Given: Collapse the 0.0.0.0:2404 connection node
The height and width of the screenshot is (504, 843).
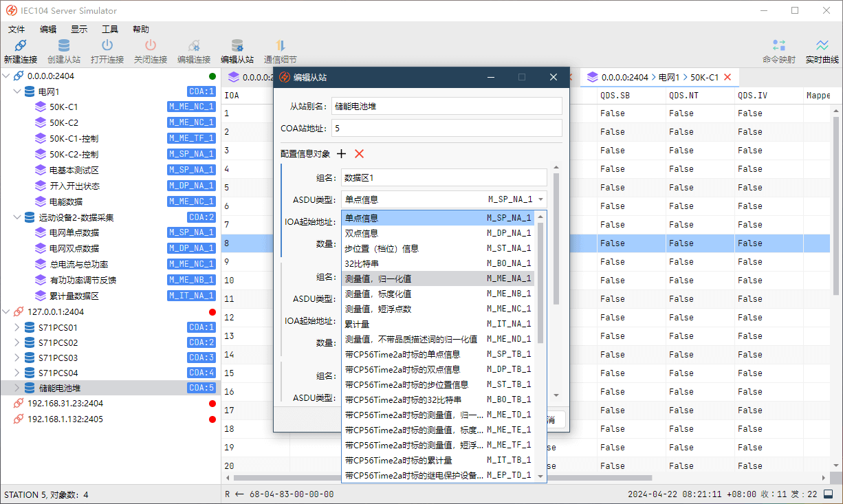Looking at the screenshot, I should (7, 76).
